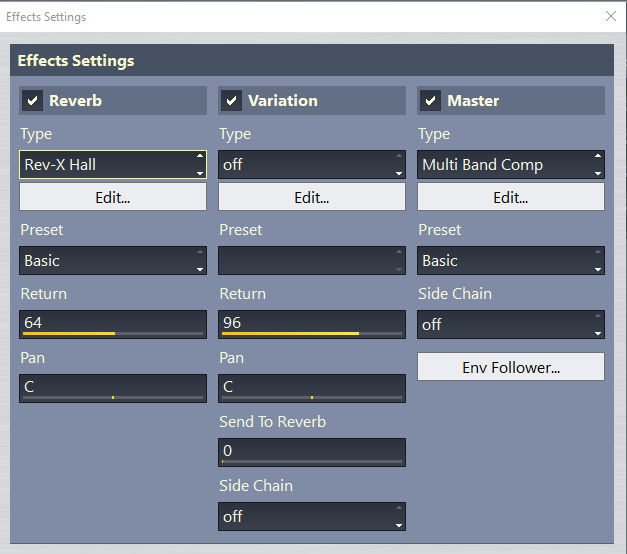Open the Reverb Preset Basic dropdown
Viewport: 627px width, 554px height.
click(113, 260)
